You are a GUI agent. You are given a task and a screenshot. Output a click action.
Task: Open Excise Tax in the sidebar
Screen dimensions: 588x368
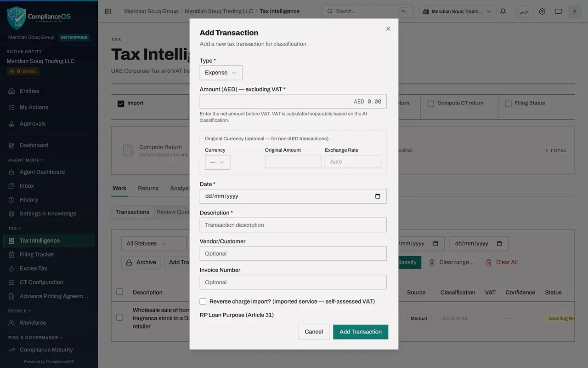coord(49,268)
